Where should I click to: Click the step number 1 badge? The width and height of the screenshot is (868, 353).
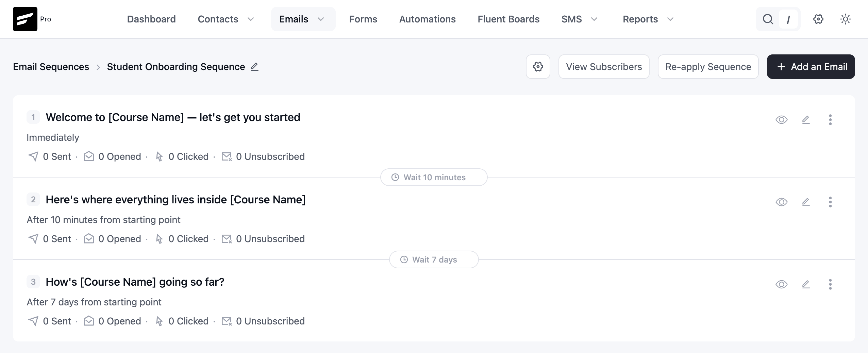[33, 117]
